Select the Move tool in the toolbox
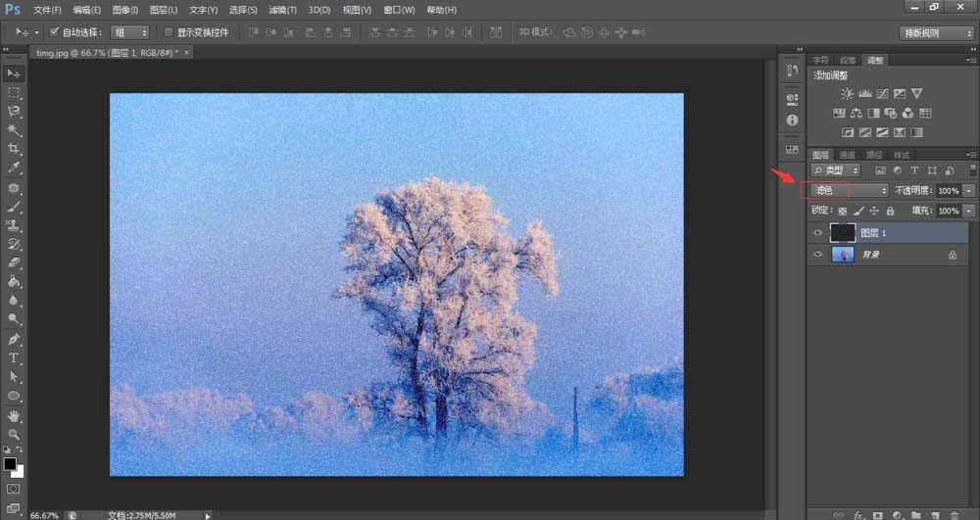 13,73
